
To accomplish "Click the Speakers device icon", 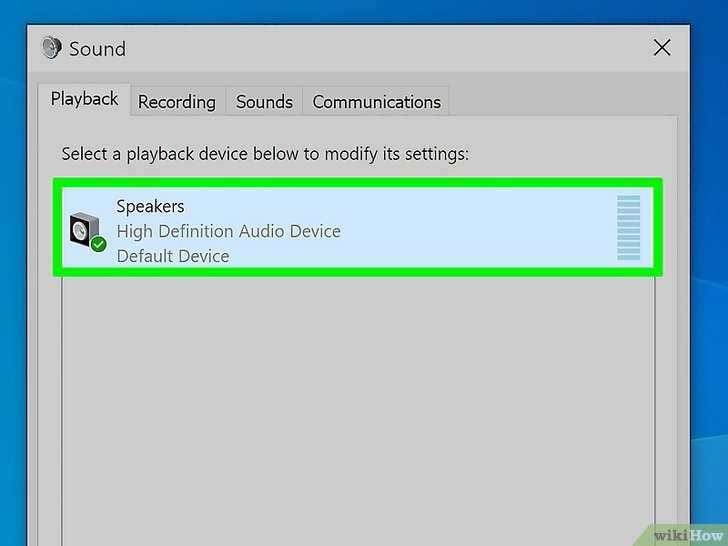I will tap(84, 230).
